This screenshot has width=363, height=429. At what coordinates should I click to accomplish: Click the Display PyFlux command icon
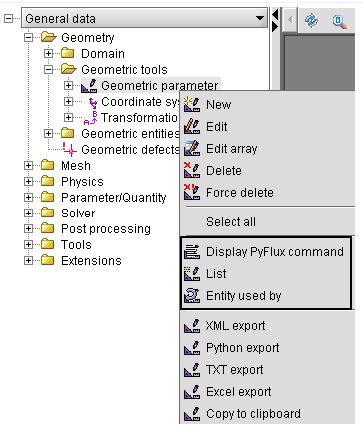(192, 252)
